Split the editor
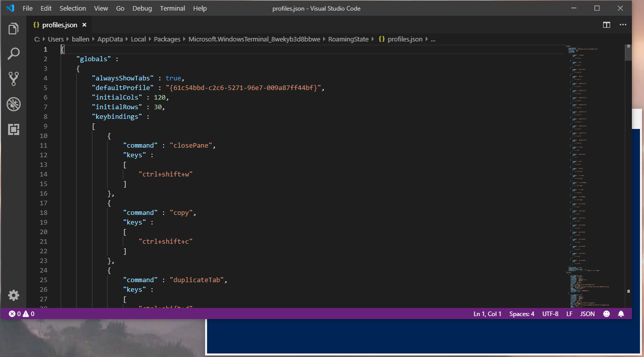 (606, 24)
